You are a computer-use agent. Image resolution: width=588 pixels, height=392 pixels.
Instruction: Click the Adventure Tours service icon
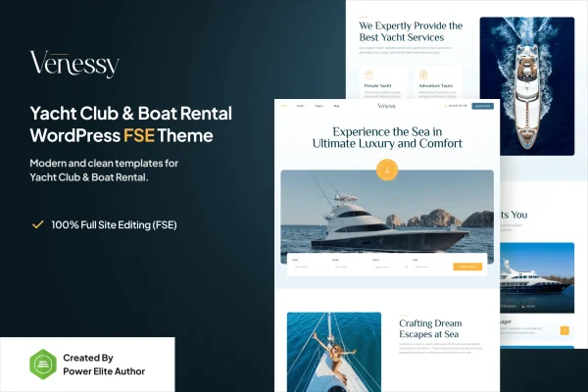point(423,74)
